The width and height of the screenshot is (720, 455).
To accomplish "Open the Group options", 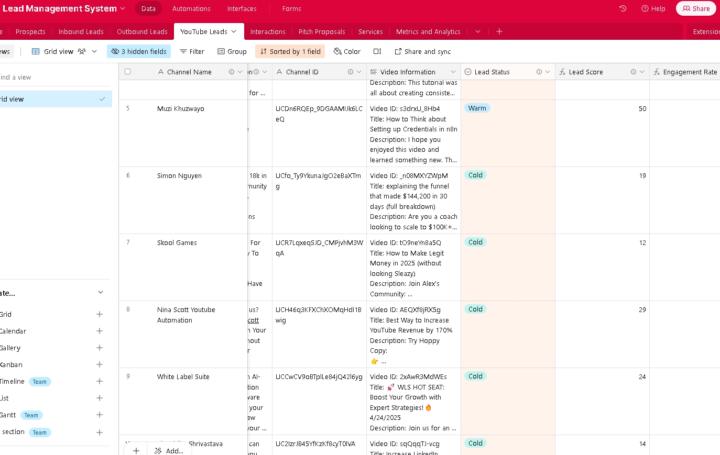I will pyautogui.click(x=232, y=51).
